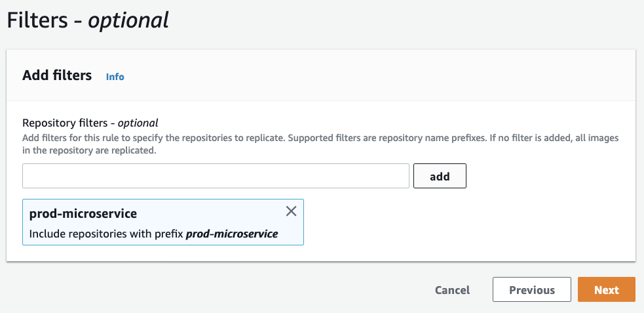
Task: Click blank area right of the add button
Action: [x=544, y=177]
